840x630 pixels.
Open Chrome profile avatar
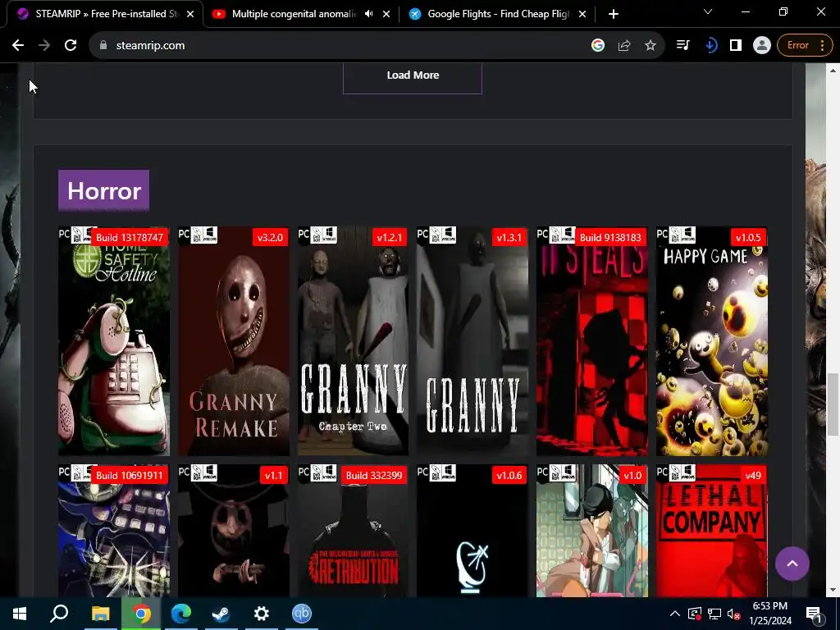[x=761, y=46]
